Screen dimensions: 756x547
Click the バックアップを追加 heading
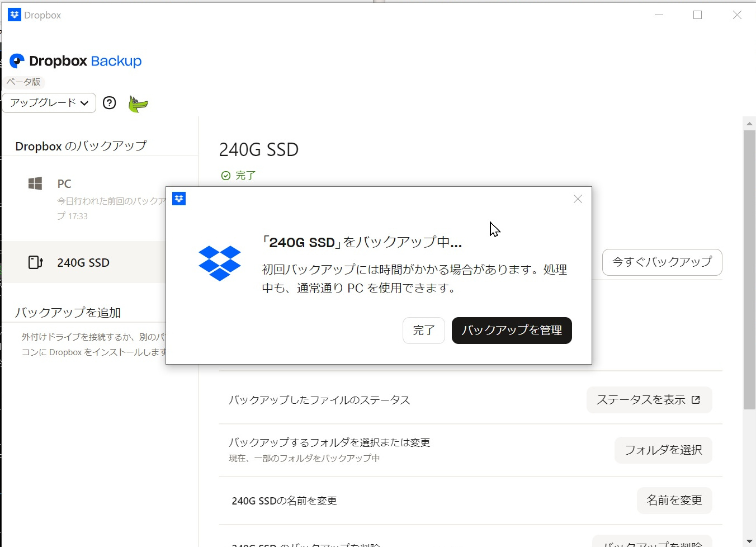click(68, 313)
